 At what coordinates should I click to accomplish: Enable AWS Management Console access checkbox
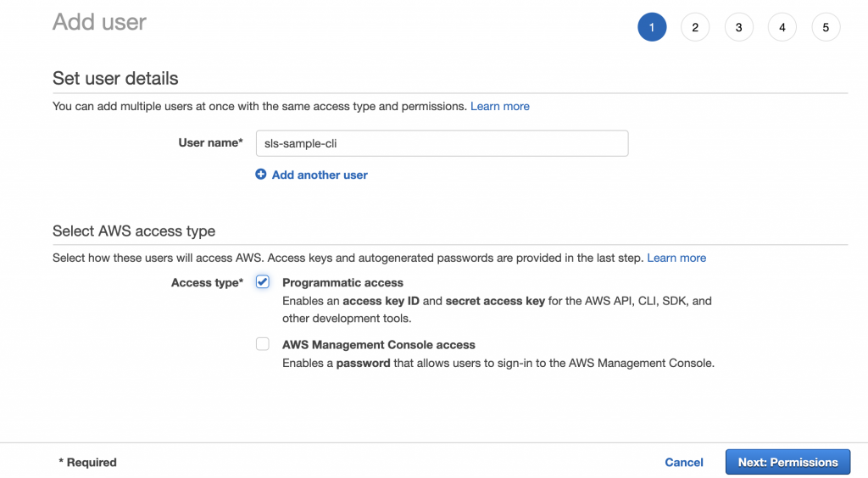click(x=263, y=344)
